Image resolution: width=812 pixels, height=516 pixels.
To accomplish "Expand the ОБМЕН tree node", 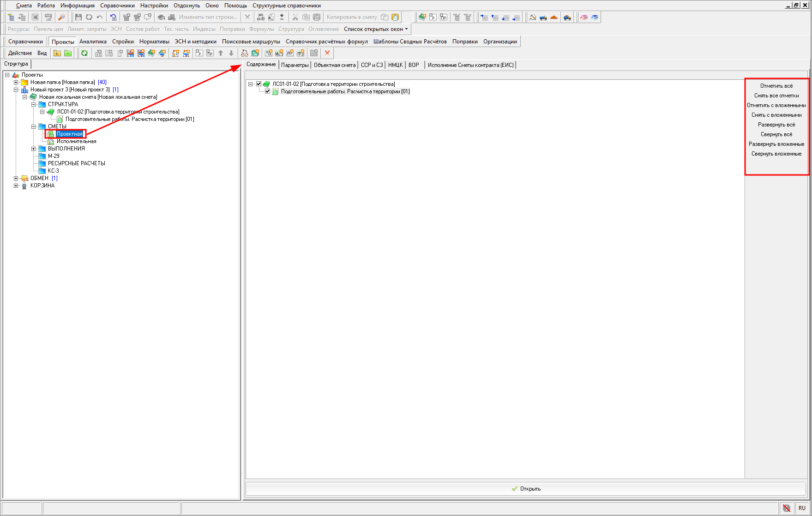I will pos(16,178).
